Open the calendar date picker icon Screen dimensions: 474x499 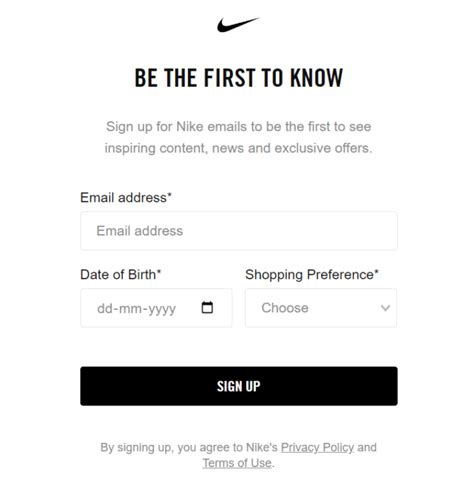pyautogui.click(x=207, y=307)
